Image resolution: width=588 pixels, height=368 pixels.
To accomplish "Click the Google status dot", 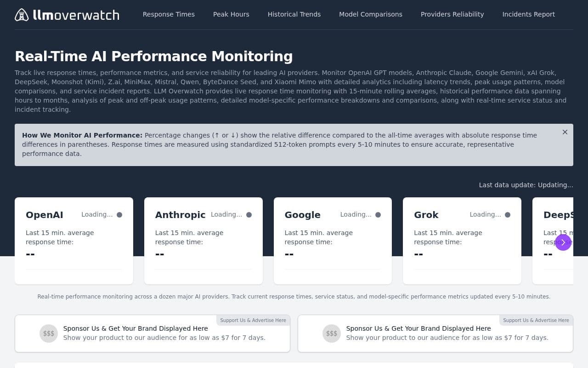I will click(x=378, y=215).
